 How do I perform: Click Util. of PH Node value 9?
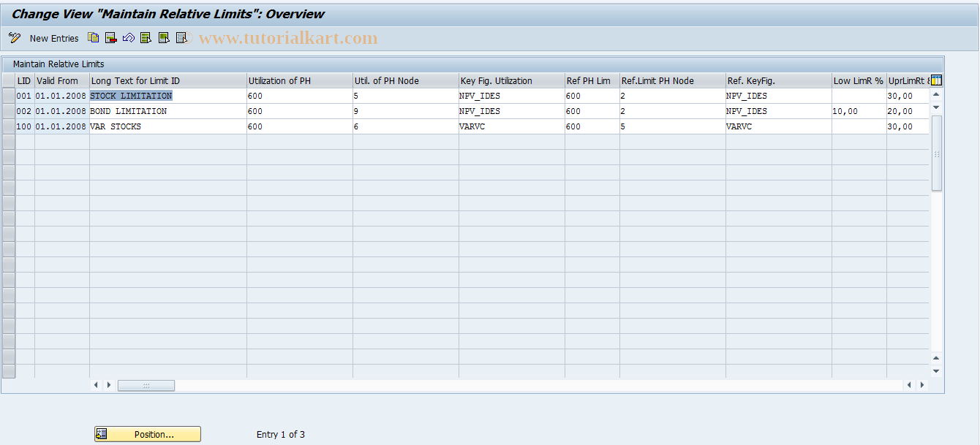click(406, 111)
